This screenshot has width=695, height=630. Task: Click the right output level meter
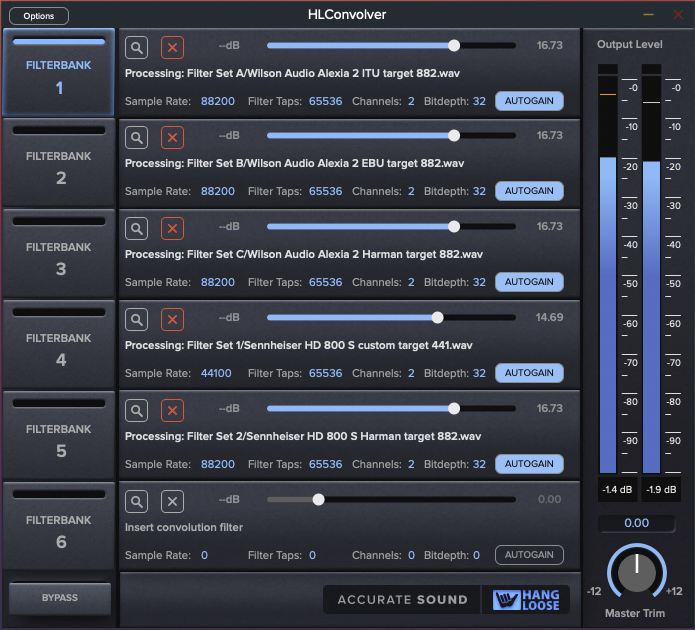click(x=651, y=269)
